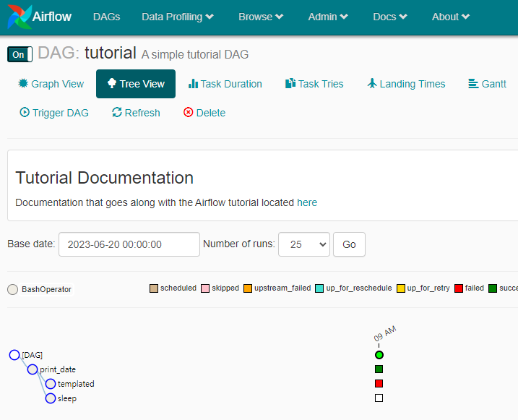Open the Gantt tab
The width and height of the screenshot is (518, 420).
[x=487, y=84]
